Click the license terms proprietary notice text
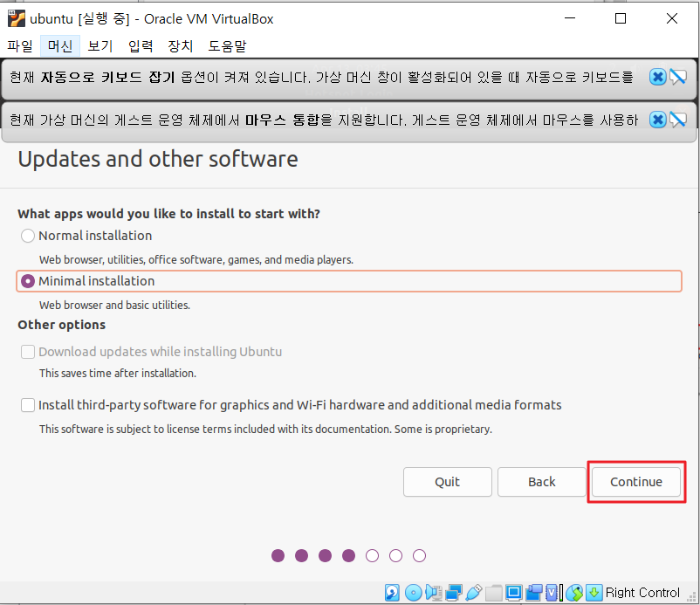 [x=265, y=429]
